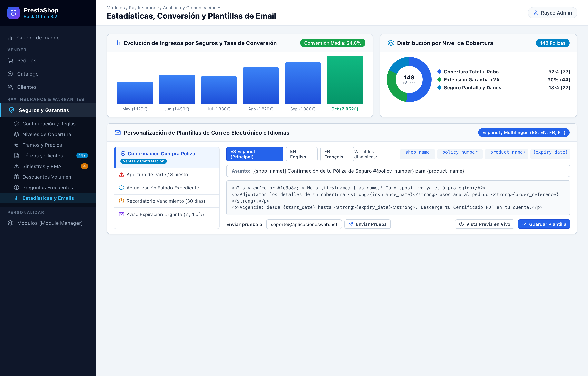Viewport: 588px width, 376px height.
Task: Click the Descuentos Volumen gift icon
Action: pos(17,177)
